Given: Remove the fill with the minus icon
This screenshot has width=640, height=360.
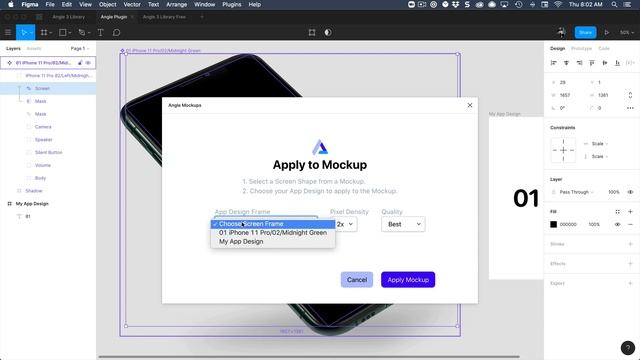Looking at the screenshot, I should click(630, 224).
